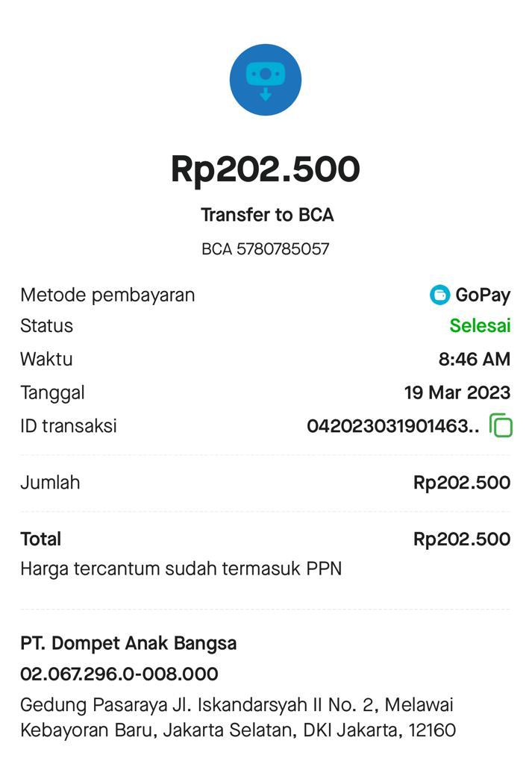Click the PT. Dompet Anak Bangsa name
This screenshot has height=764, width=532.
click(x=128, y=643)
